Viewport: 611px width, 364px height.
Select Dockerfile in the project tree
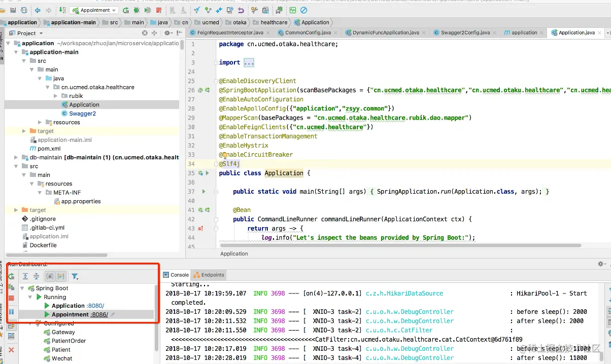(x=43, y=245)
